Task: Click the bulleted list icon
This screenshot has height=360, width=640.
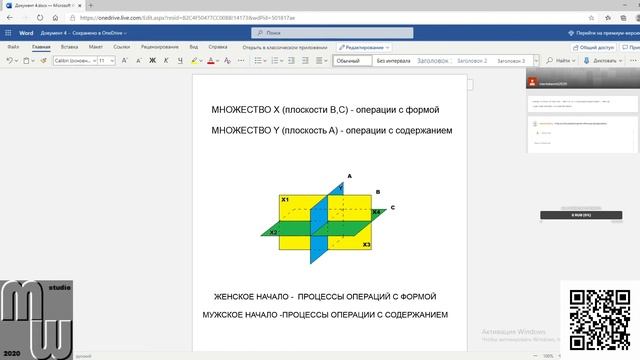Action: pos(258,60)
